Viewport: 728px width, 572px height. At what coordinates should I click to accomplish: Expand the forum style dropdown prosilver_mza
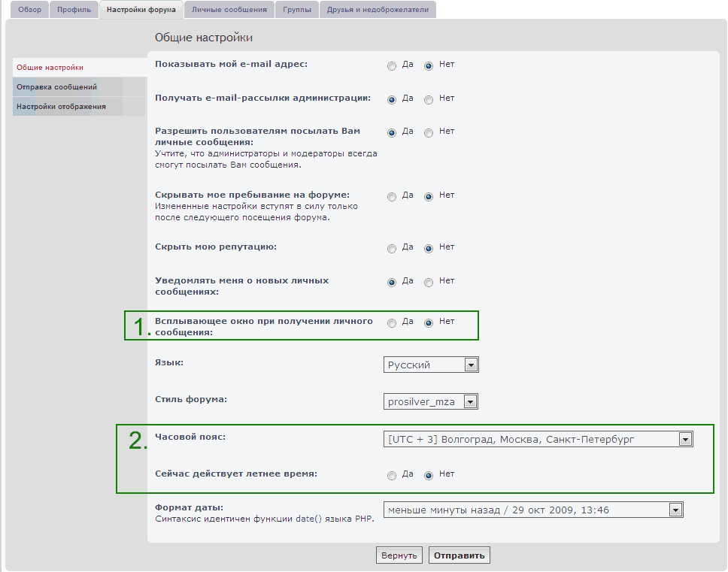tap(431, 401)
